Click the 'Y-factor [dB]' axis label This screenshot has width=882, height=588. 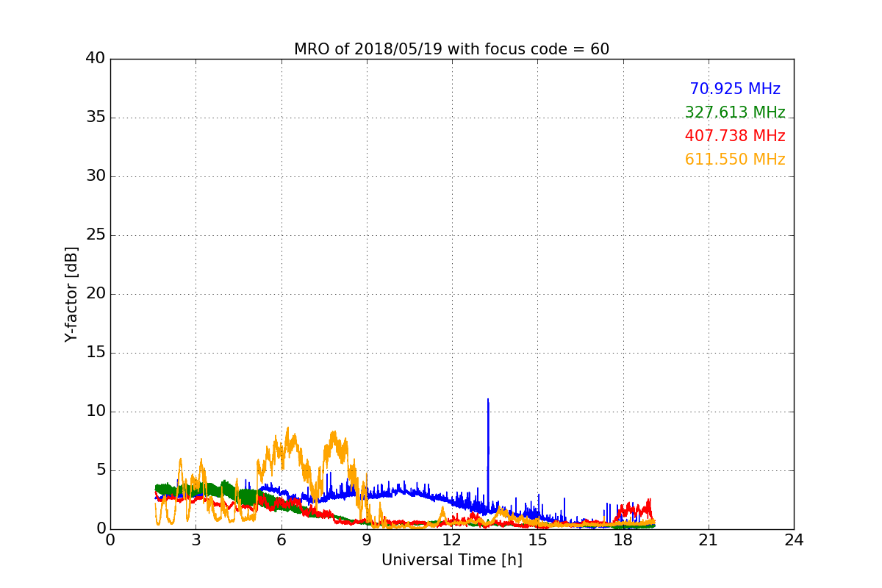pyautogui.click(x=71, y=294)
